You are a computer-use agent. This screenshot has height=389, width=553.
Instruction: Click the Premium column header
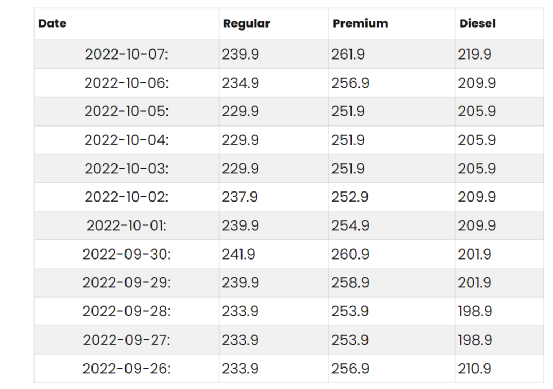coord(360,24)
